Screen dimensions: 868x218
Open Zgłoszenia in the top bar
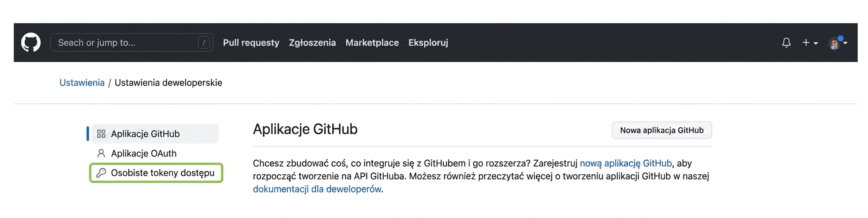point(312,43)
